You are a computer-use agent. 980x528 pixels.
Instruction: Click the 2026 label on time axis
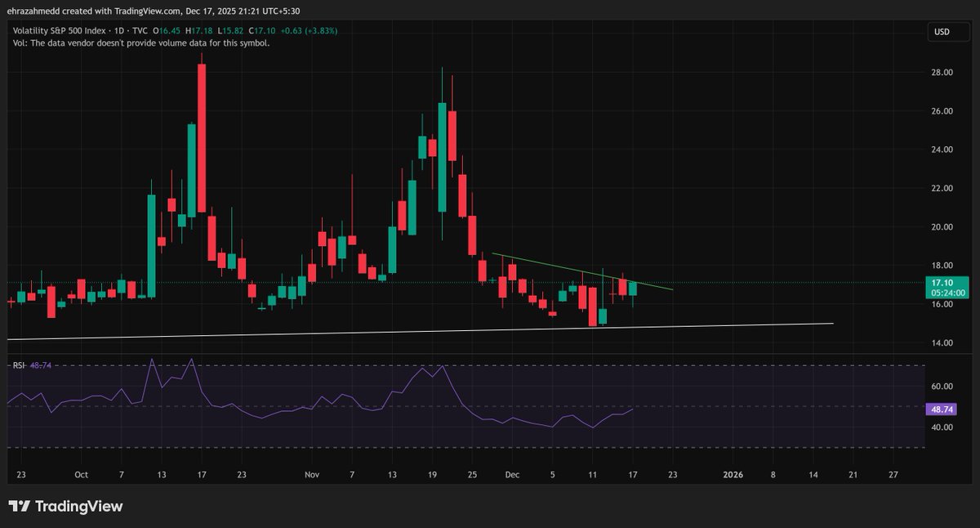(733, 474)
